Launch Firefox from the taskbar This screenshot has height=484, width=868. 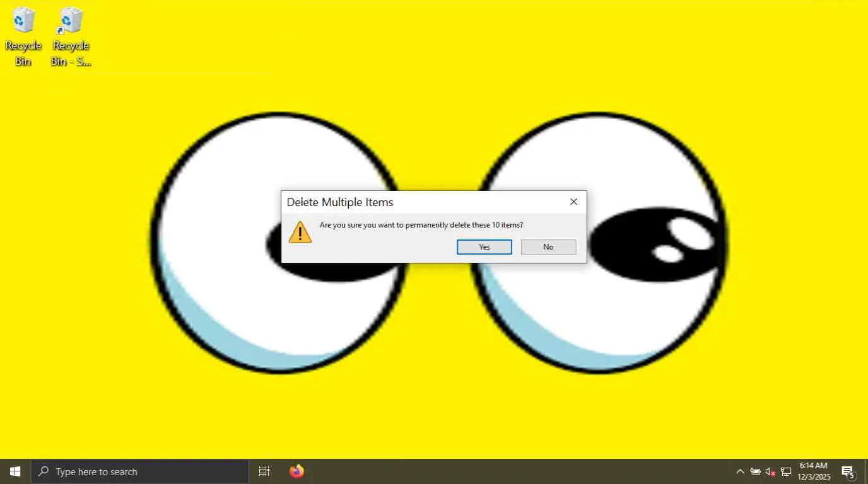296,471
